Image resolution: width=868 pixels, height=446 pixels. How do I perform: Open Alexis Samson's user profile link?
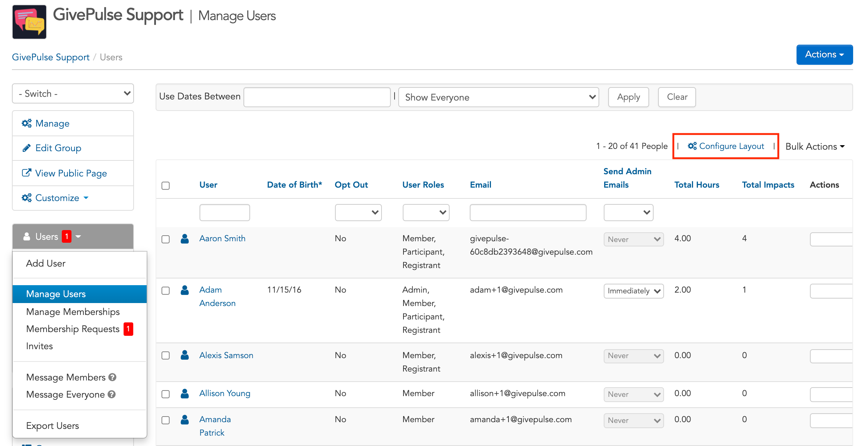[226, 355]
